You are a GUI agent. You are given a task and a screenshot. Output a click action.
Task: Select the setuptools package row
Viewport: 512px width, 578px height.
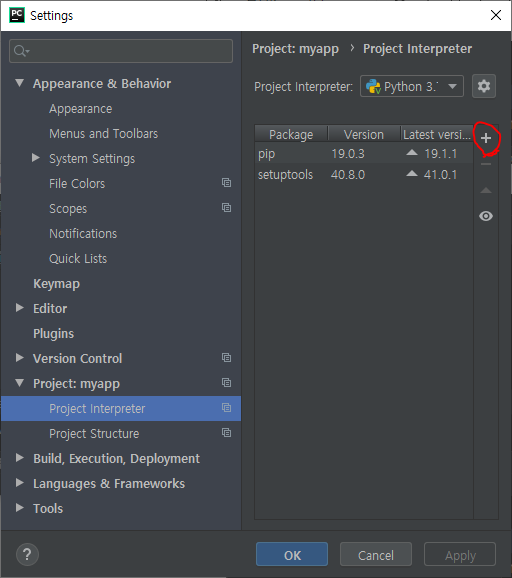pyautogui.click(x=364, y=174)
